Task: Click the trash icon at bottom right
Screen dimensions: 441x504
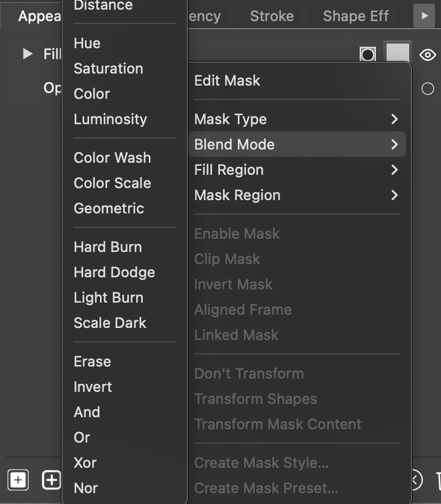Action: click(438, 480)
